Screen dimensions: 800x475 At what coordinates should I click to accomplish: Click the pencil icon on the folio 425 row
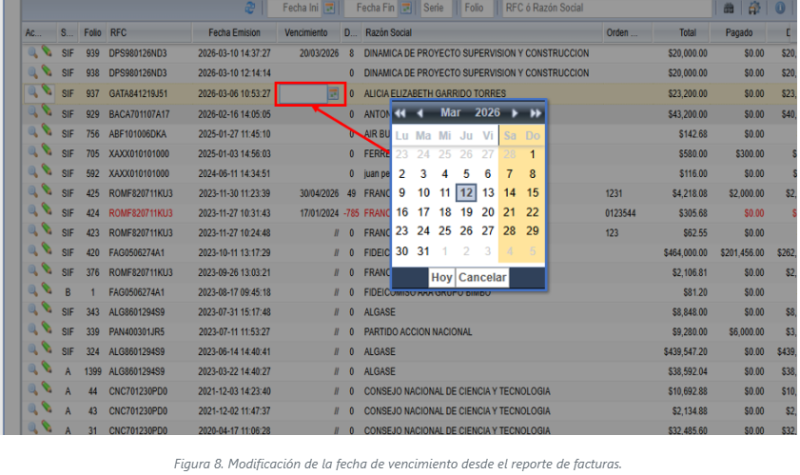[x=46, y=192]
